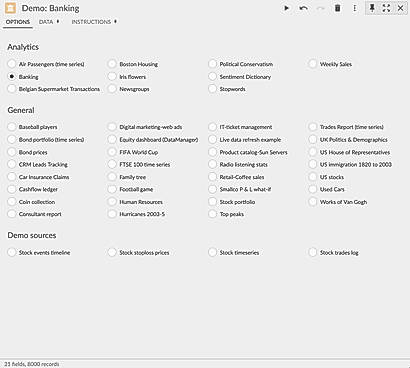Click the undo arrow icon
This screenshot has height=368, width=410.
pos(303,8)
